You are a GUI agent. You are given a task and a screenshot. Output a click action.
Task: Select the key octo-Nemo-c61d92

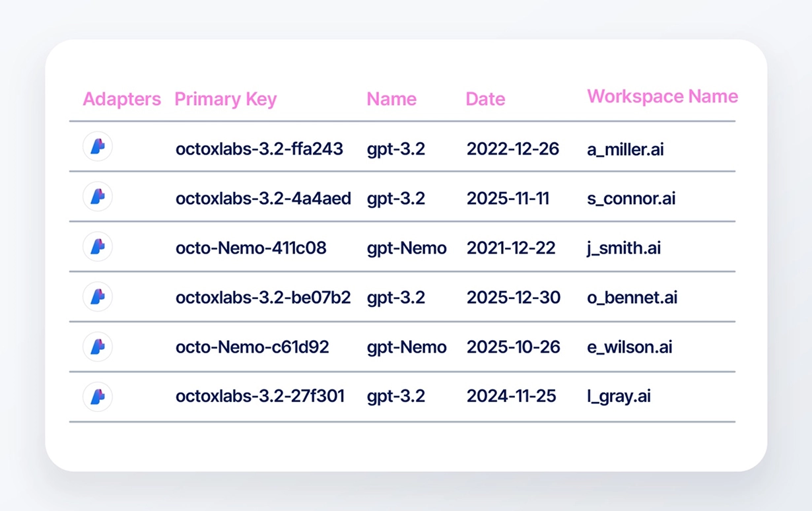pos(252,347)
